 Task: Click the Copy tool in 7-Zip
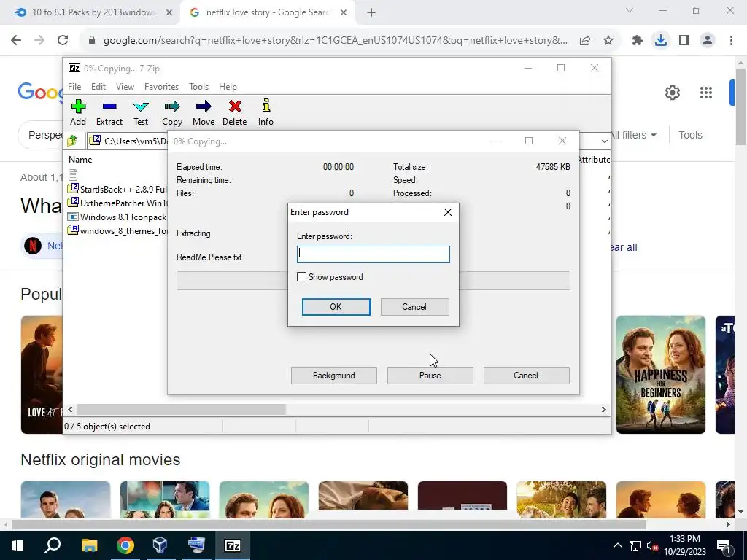click(172, 113)
